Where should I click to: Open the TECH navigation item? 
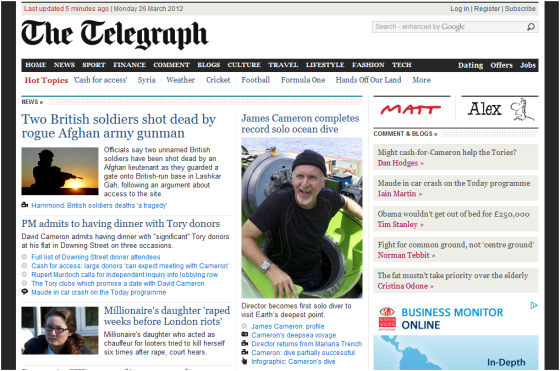(402, 65)
